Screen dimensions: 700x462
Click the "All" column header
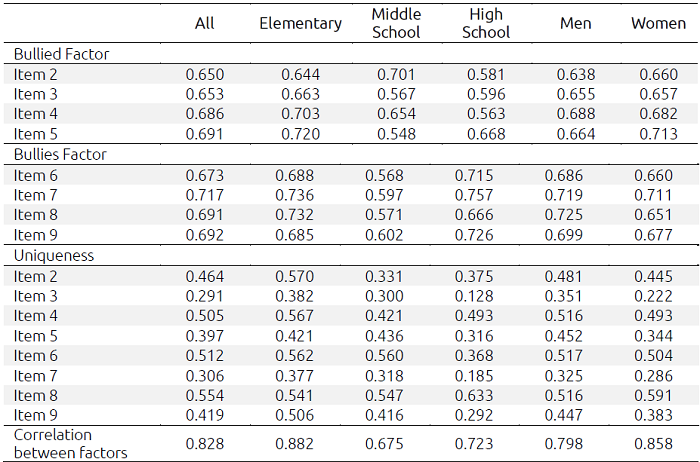point(204,23)
